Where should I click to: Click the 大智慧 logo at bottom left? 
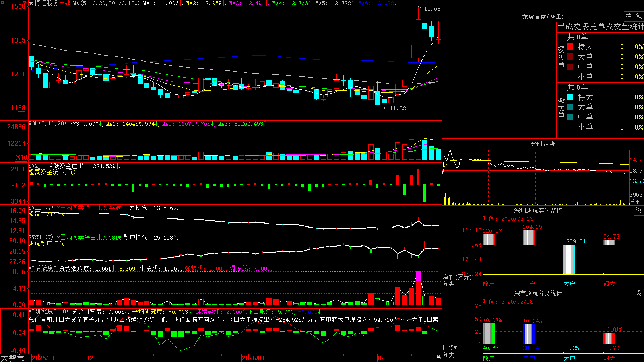(12, 358)
